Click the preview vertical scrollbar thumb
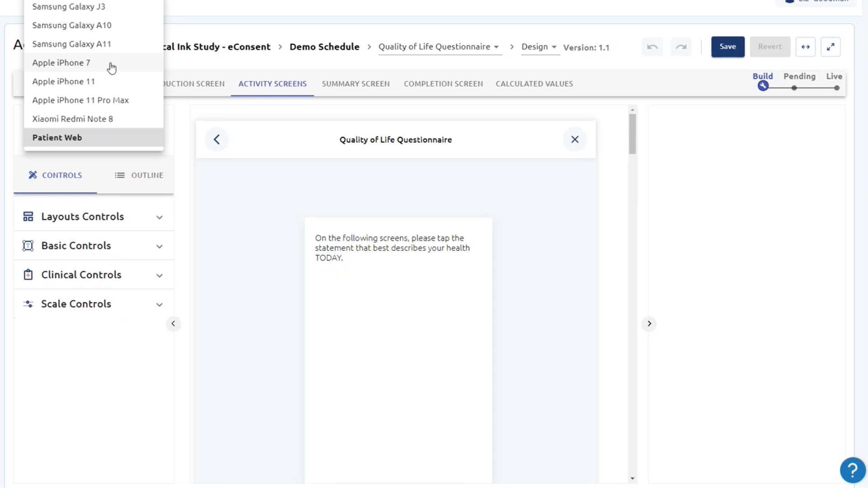 pos(632,134)
